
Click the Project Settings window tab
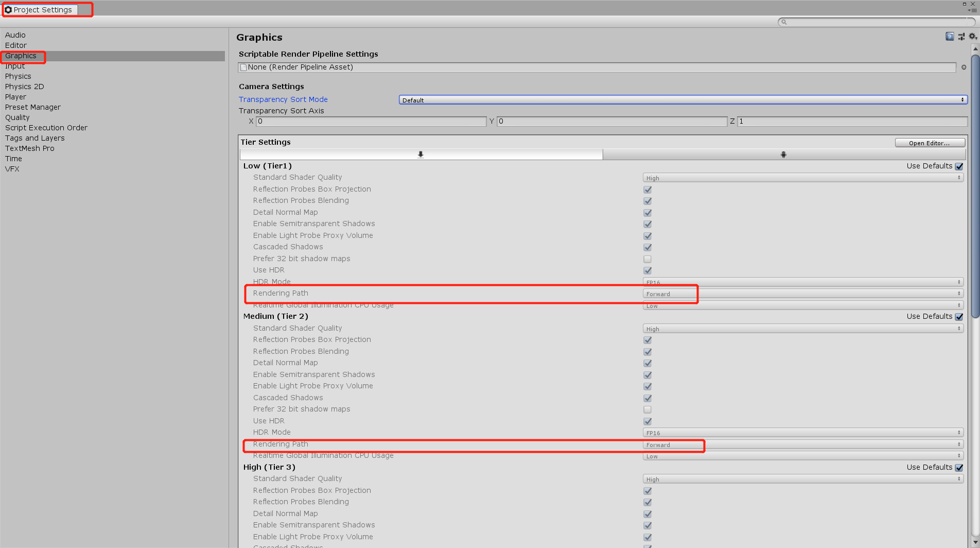pyautogui.click(x=40, y=10)
